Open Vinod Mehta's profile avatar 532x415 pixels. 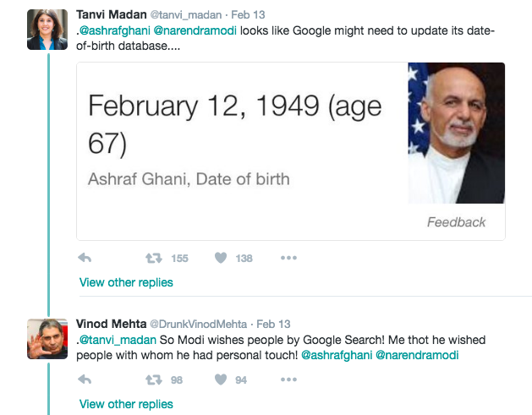[x=47, y=339]
